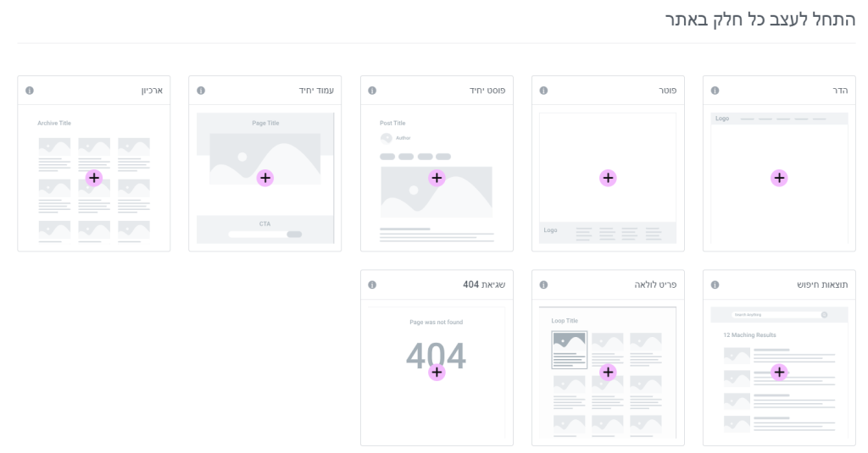Show info for Single Post (פוסט יחיד) card
The image size is (868, 453).
click(x=372, y=91)
